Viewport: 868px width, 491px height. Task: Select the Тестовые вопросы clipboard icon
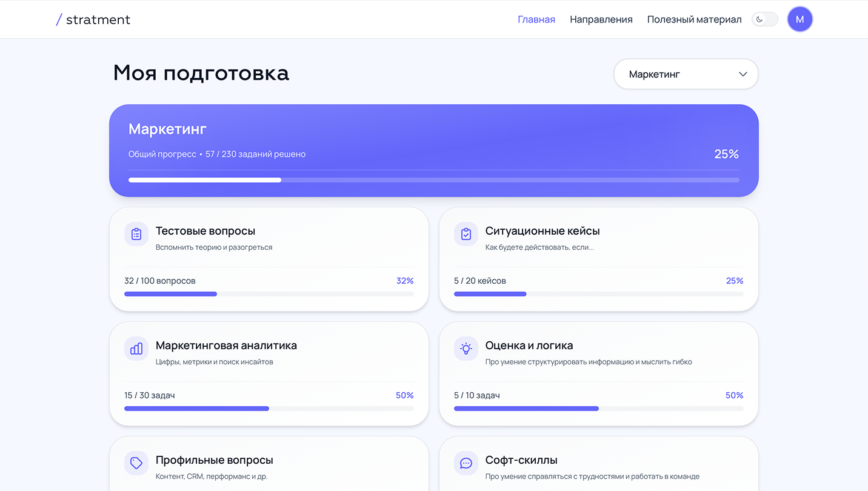(x=136, y=234)
